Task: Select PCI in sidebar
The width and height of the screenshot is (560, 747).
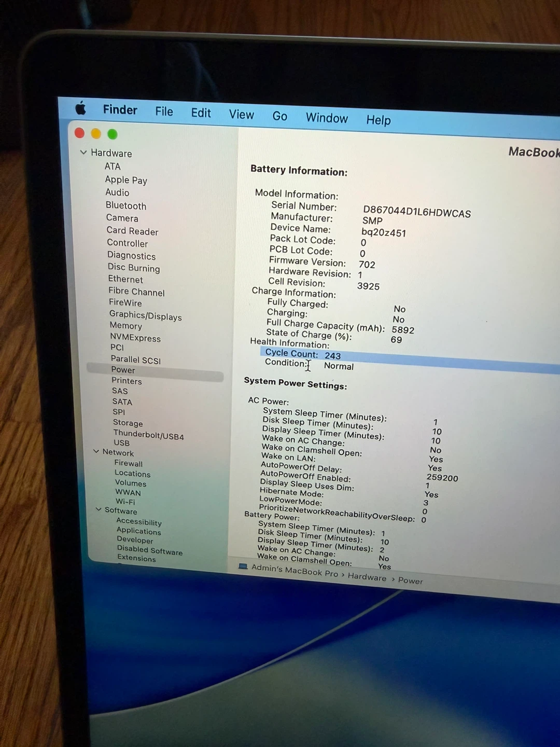Action: [x=117, y=348]
